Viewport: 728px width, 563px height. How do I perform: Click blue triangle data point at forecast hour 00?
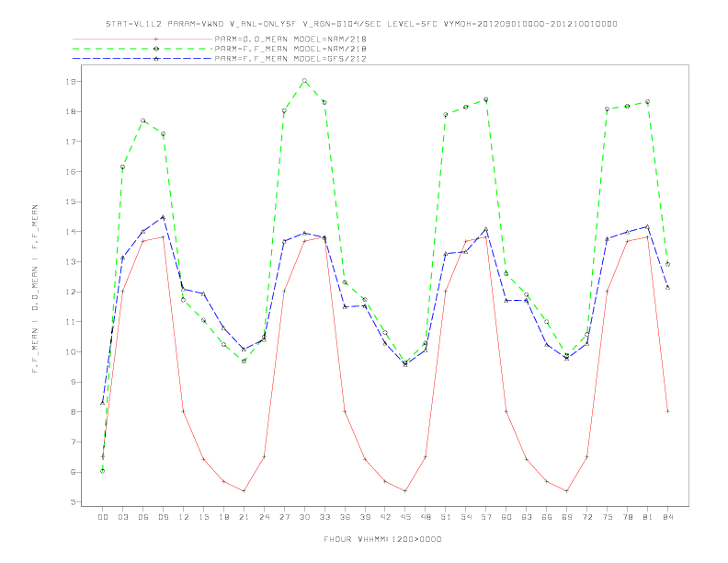103,403
